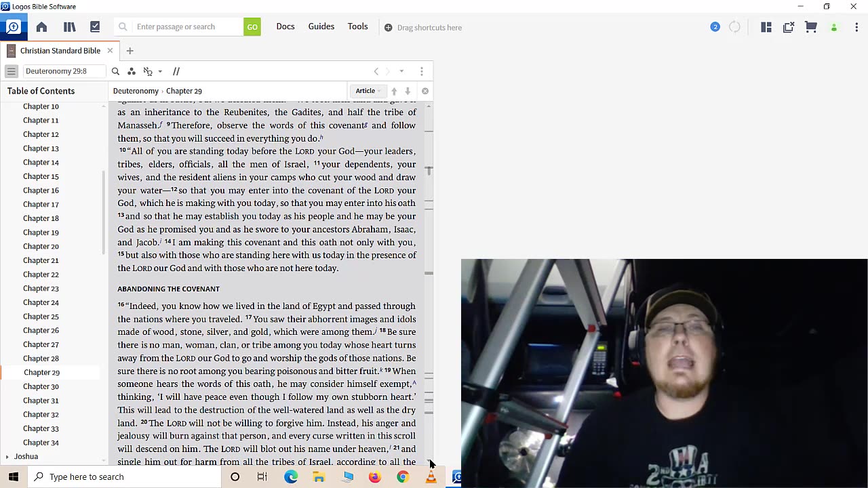Toggle the table of contents sidebar
The width and height of the screenshot is (868, 488).
(x=11, y=71)
